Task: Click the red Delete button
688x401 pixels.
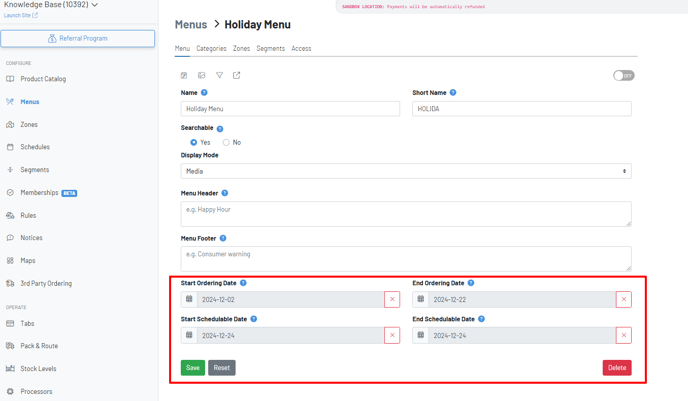Action: (x=616, y=368)
